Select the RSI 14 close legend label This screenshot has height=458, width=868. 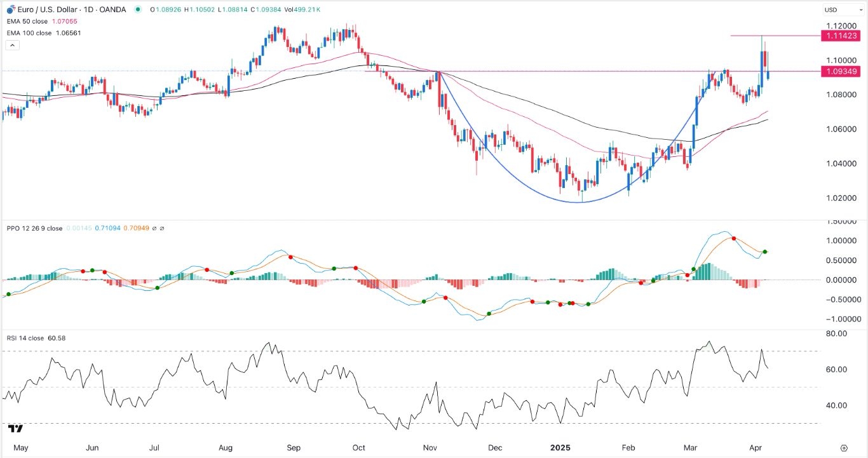pyautogui.click(x=25, y=339)
